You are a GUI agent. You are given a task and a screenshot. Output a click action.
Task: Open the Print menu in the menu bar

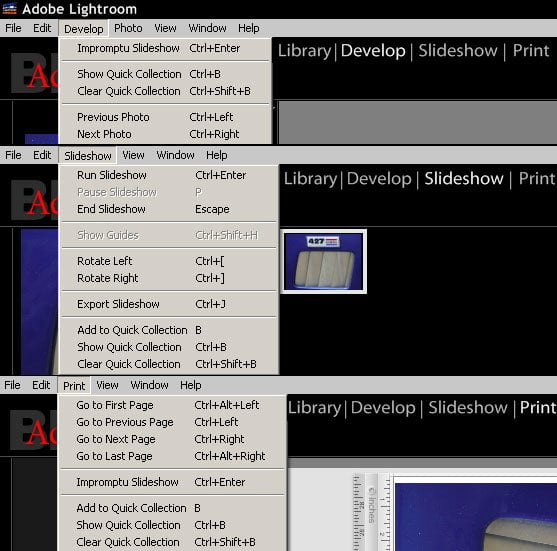coord(74,386)
